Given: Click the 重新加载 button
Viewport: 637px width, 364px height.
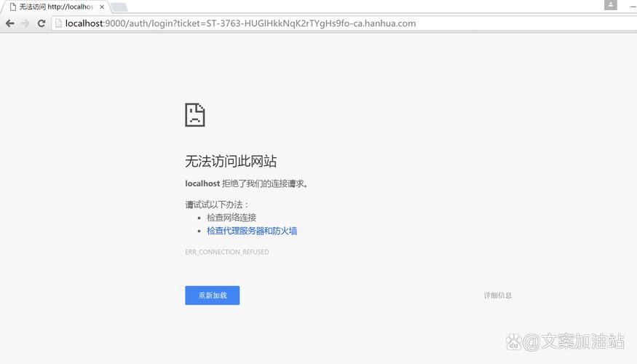Looking at the screenshot, I should coord(212,296).
